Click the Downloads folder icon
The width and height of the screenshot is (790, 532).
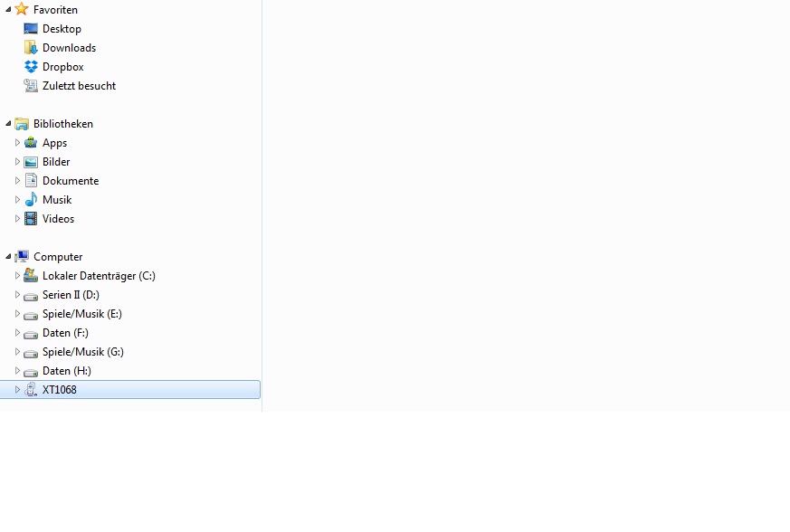31,47
